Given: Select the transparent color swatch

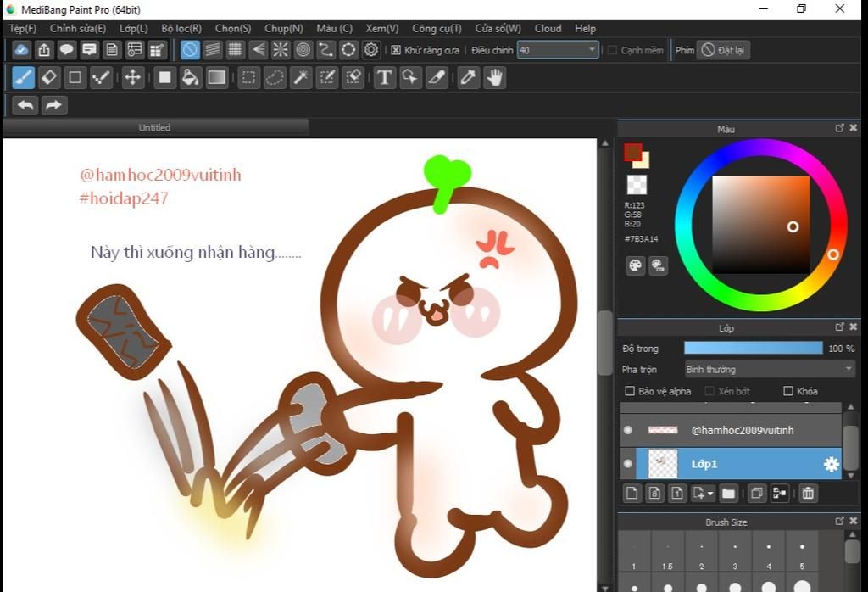Looking at the screenshot, I should click(637, 185).
